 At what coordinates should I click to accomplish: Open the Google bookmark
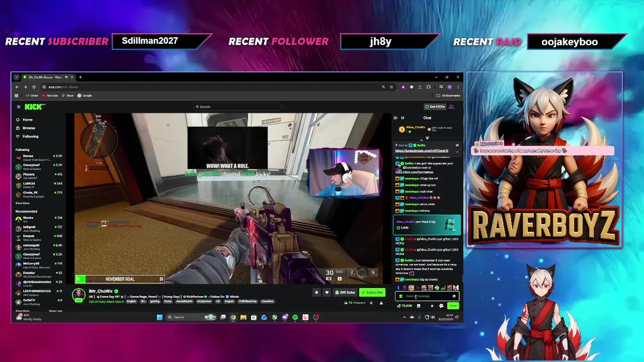pyautogui.click(x=85, y=96)
